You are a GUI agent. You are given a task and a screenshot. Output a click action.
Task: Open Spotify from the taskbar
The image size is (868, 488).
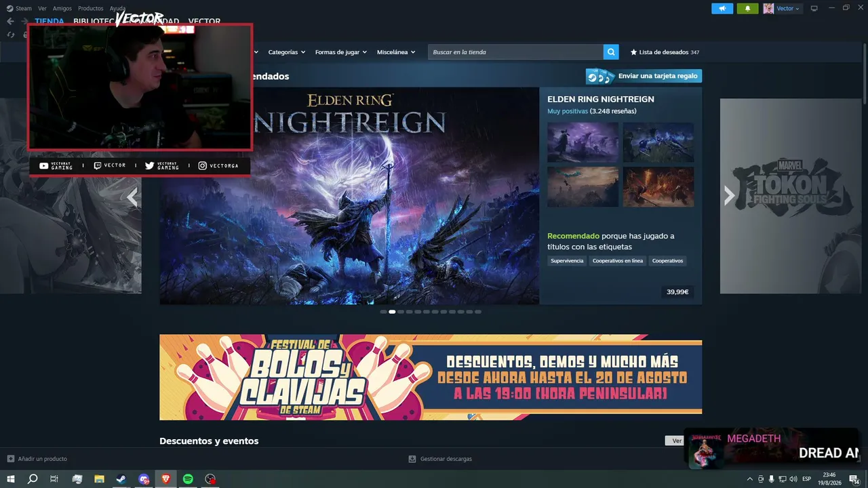pyautogui.click(x=188, y=479)
